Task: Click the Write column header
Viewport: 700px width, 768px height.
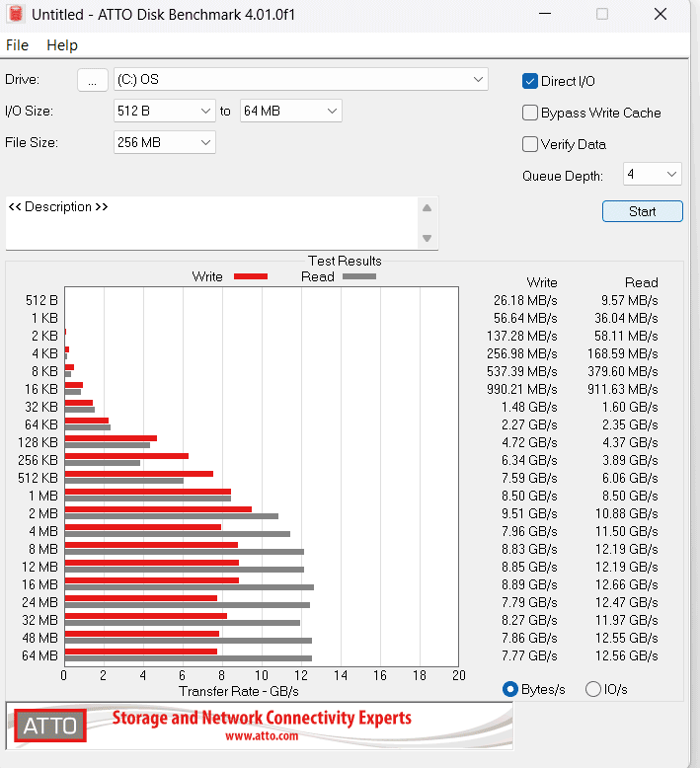Action: click(x=542, y=282)
